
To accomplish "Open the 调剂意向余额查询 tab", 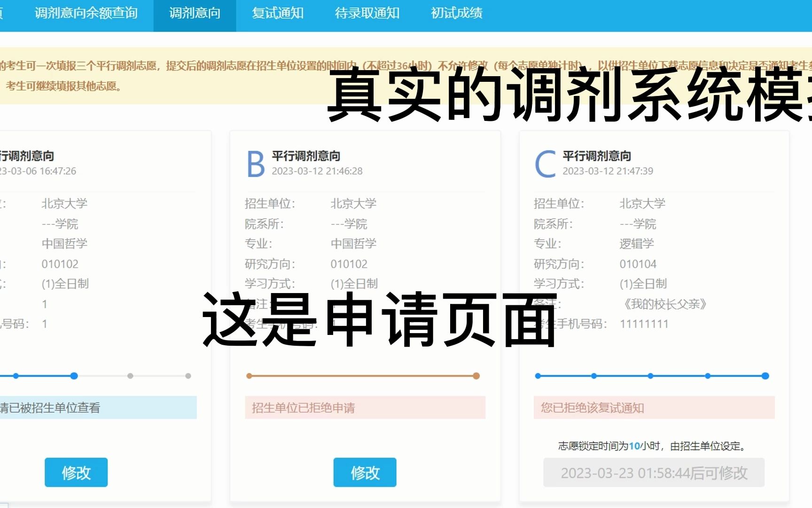I will pyautogui.click(x=86, y=13).
